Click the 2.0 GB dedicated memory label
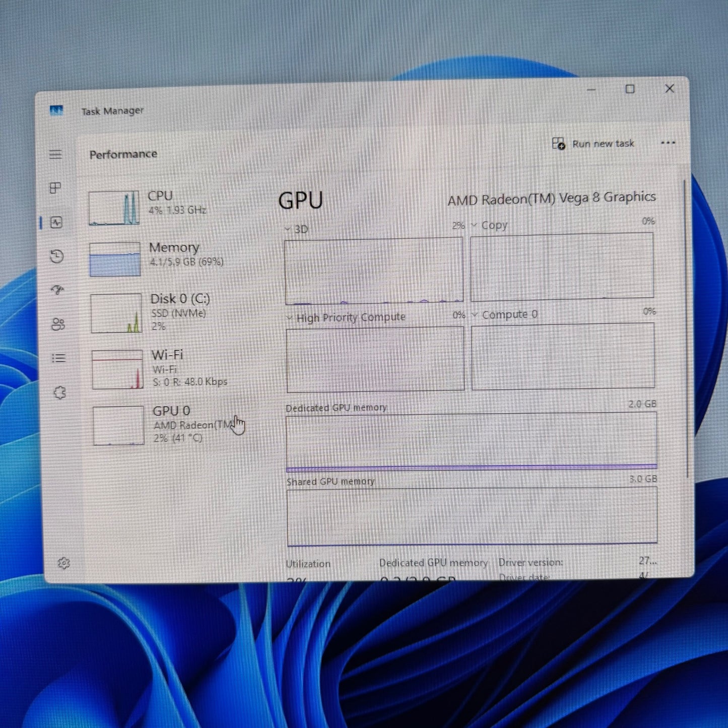This screenshot has height=728, width=728. pyautogui.click(x=642, y=404)
